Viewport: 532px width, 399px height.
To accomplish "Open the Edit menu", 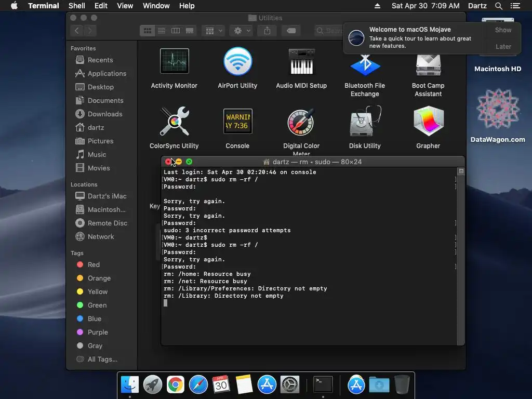I will (x=101, y=6).
